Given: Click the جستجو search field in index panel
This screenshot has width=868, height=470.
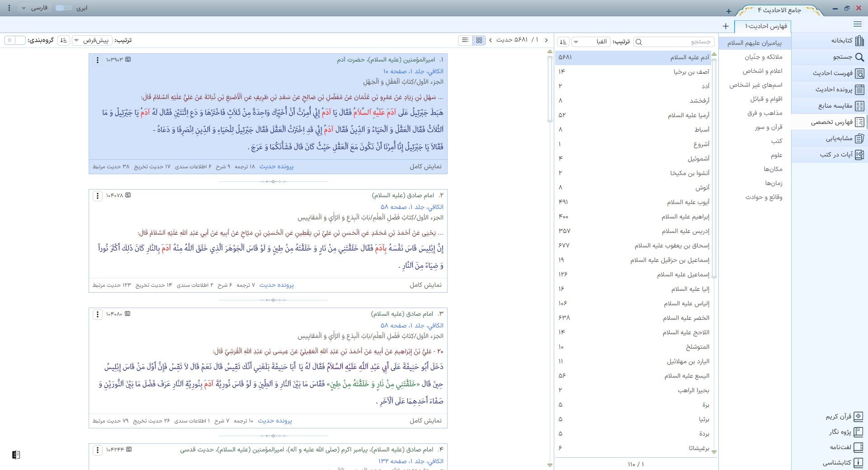Looking at the screenshot, I should [676, 42].
